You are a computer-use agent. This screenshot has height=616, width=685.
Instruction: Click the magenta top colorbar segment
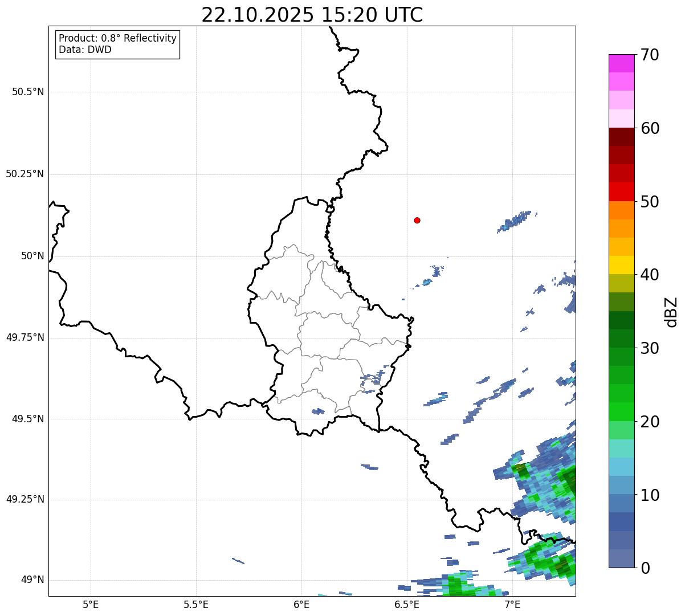point(621,63)
